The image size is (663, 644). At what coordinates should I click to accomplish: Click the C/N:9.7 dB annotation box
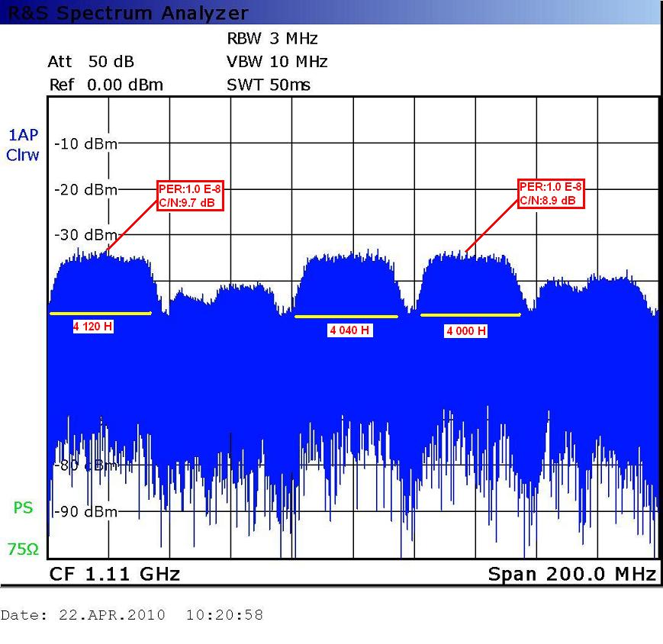pos(190,195)
